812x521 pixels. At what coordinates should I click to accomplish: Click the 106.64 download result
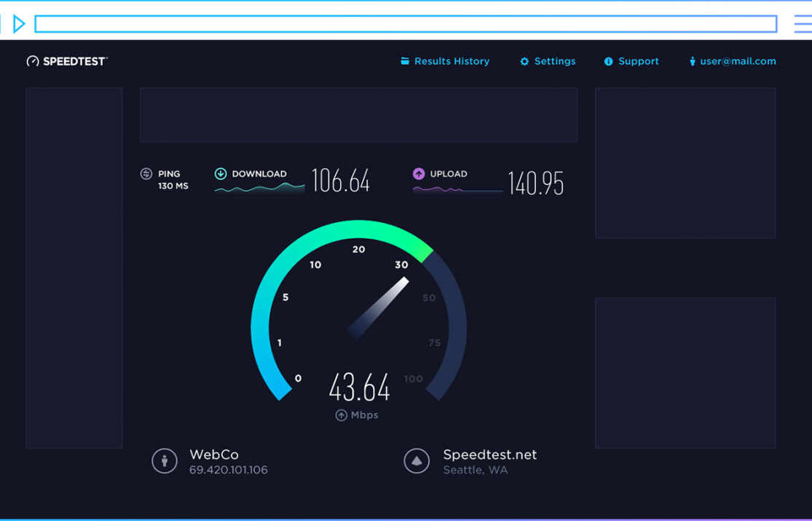[x=341, y=181]
